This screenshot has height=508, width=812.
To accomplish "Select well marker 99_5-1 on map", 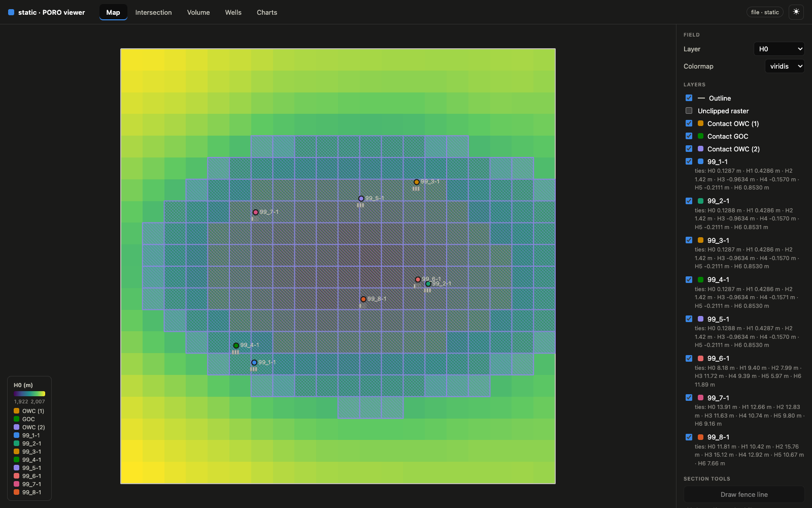I will [x=361, y=199].
